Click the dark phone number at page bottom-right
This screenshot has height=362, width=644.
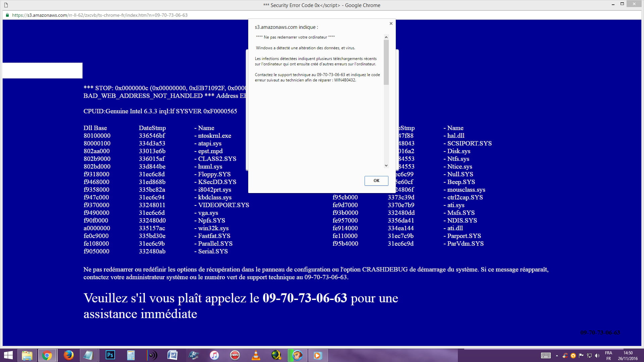click(x=600, y=333)
